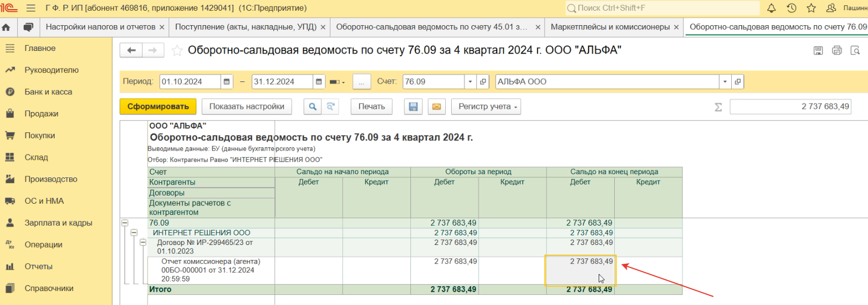Click Показать настройки button
This screenshot has width=868, height=305.
(x=247, y=107)
